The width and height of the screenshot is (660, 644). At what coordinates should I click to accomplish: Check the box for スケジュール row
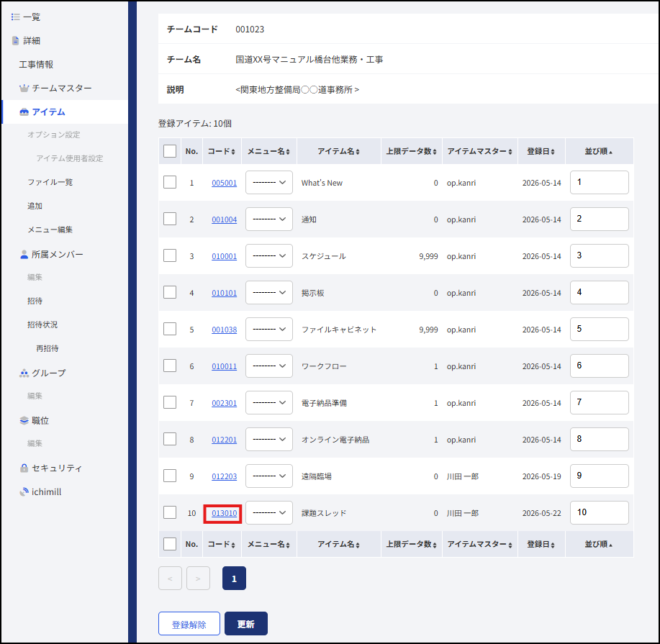click(170, 255)
